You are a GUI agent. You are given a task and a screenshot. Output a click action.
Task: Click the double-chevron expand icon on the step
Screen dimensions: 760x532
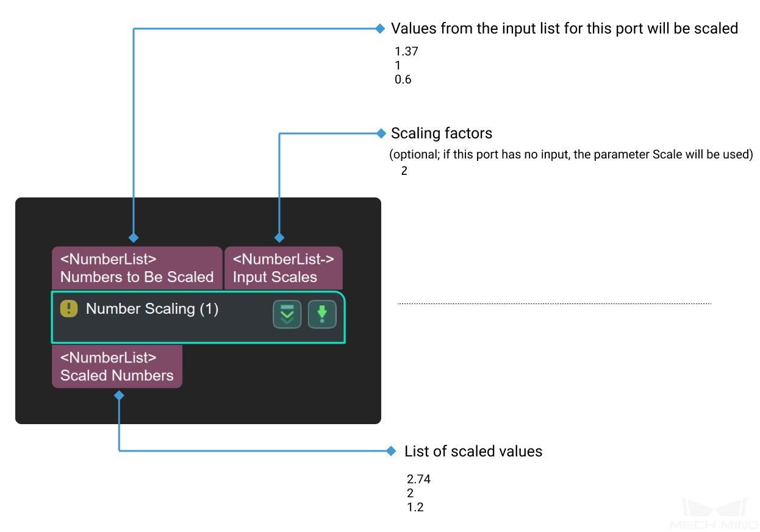pyautogui.click(x=287, y=314)
